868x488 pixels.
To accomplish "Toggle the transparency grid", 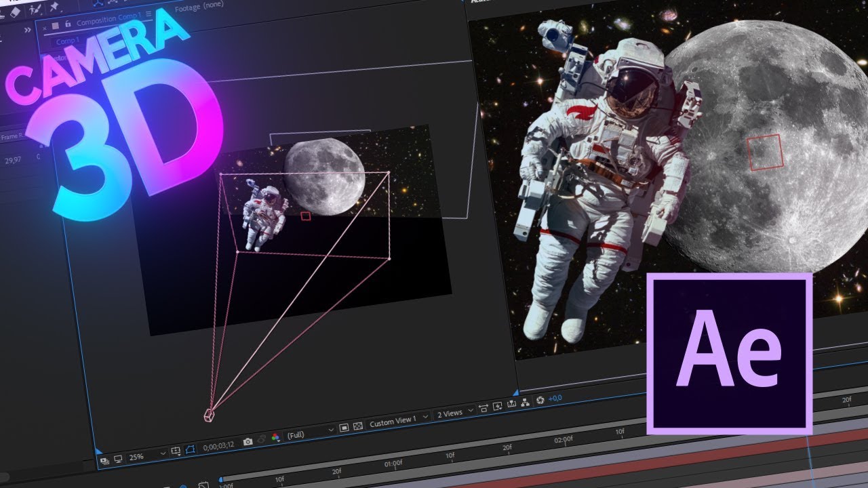I will click(357, 426).
